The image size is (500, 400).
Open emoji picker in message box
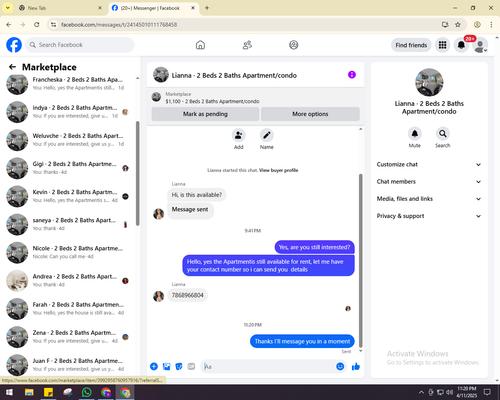(340, 367)
